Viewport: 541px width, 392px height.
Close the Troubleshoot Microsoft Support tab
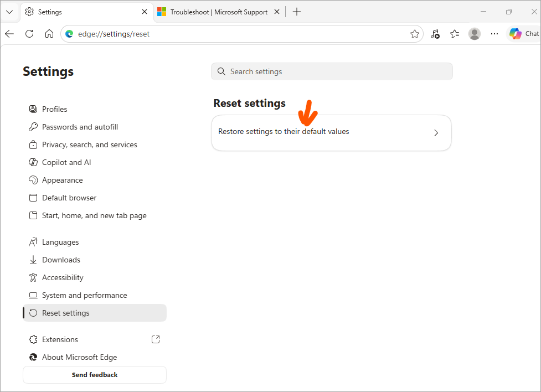[277, 12]
